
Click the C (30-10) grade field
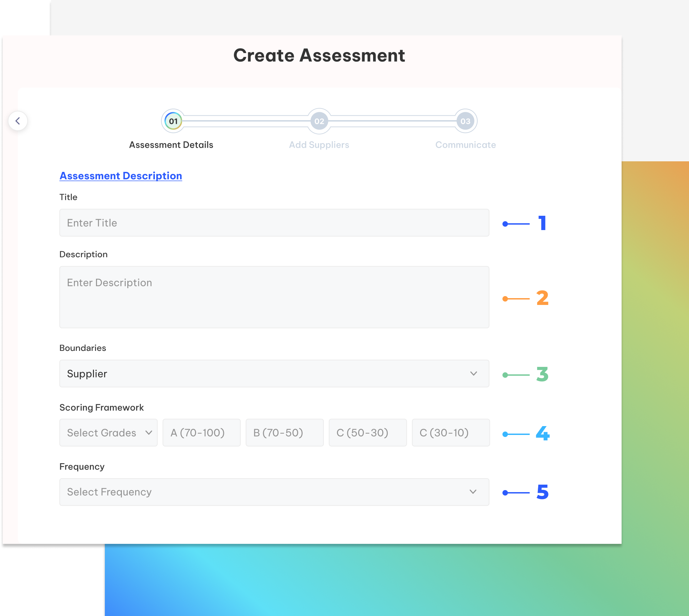pyautogui.click(x=451, y=433)
